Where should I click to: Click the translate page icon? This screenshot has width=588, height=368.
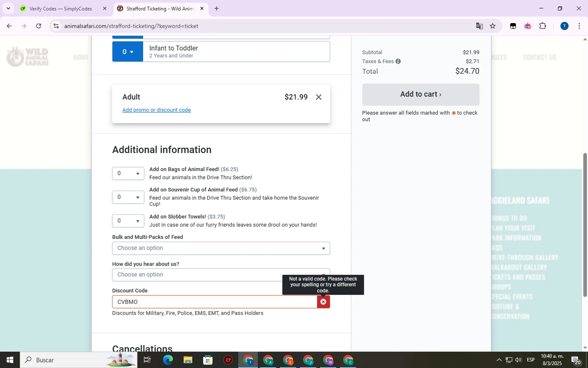click(479, 26)
